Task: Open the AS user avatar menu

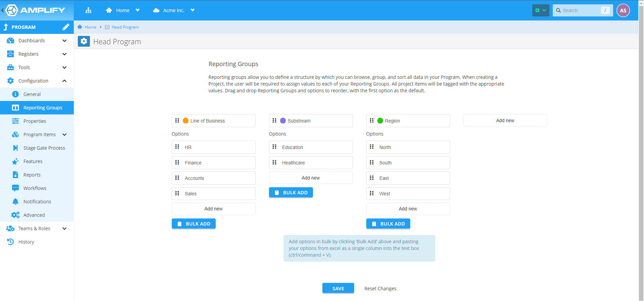Action: tap(623, 10)
